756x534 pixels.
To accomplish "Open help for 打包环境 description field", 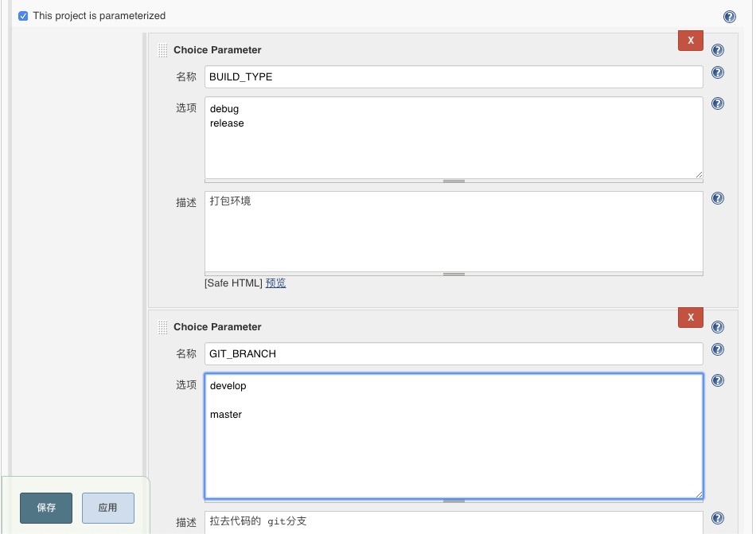I will coord(718,198).
